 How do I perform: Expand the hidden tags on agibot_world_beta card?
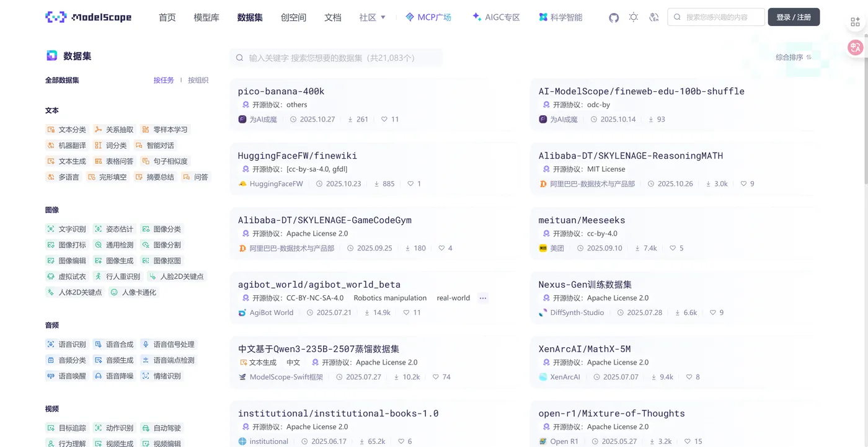pos(483,298)
